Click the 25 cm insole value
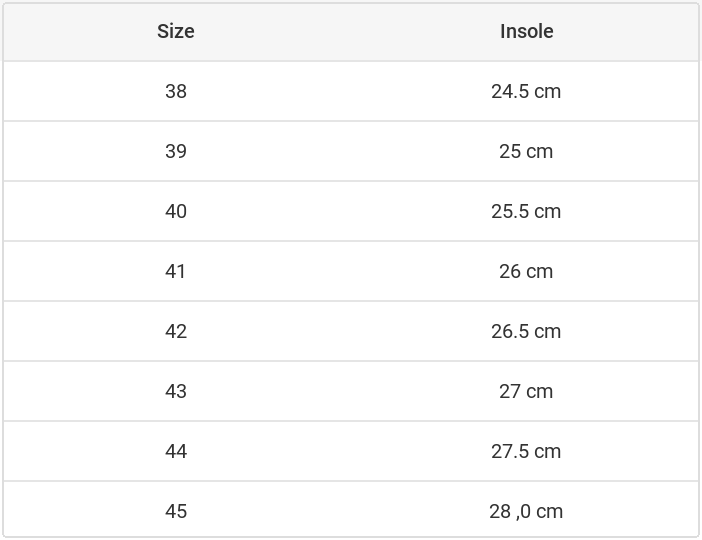This screenshot has height=540, width=702. [526, 151]
